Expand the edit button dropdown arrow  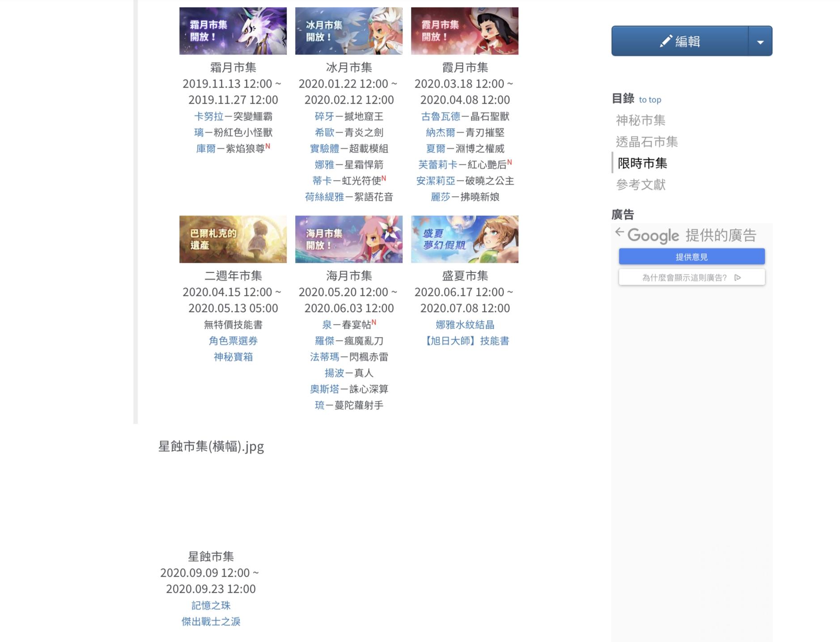(760, 41)
